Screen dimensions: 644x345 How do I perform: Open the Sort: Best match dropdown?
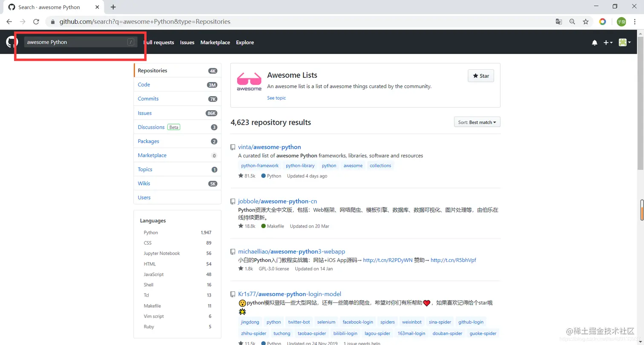click(x=477, y=122)
